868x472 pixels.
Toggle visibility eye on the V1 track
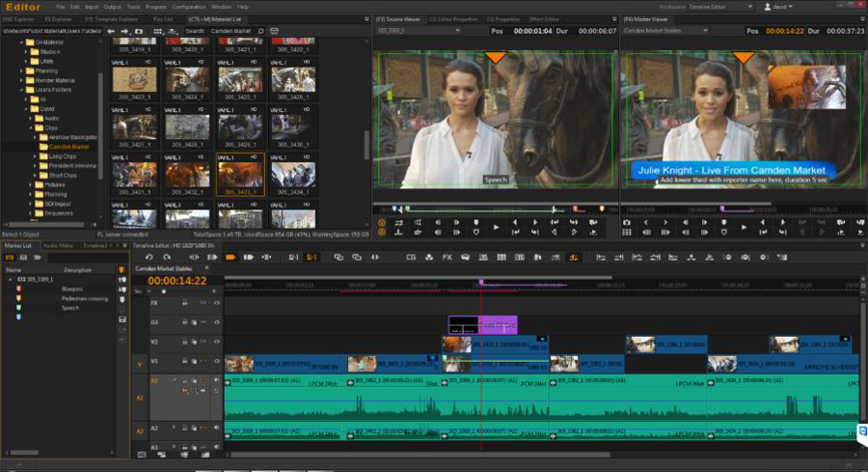pyautogui.click(x=217, y=360)
